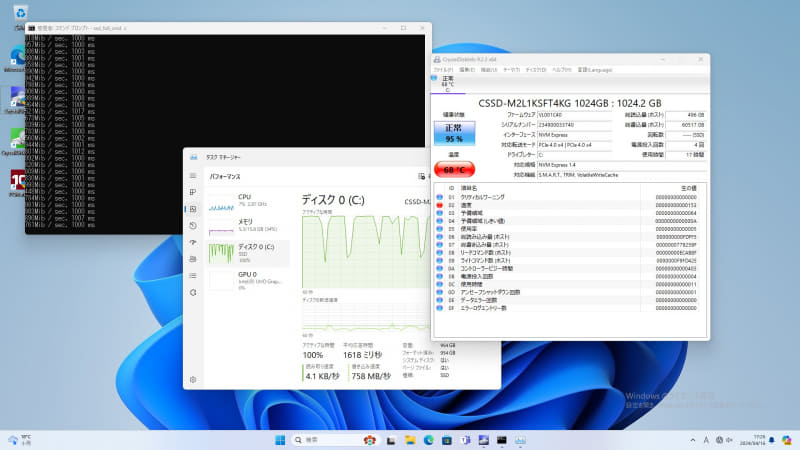This screenshot has width=800, height=450.
Task: Open Task View from taskbar
Action: pos(391,440)
